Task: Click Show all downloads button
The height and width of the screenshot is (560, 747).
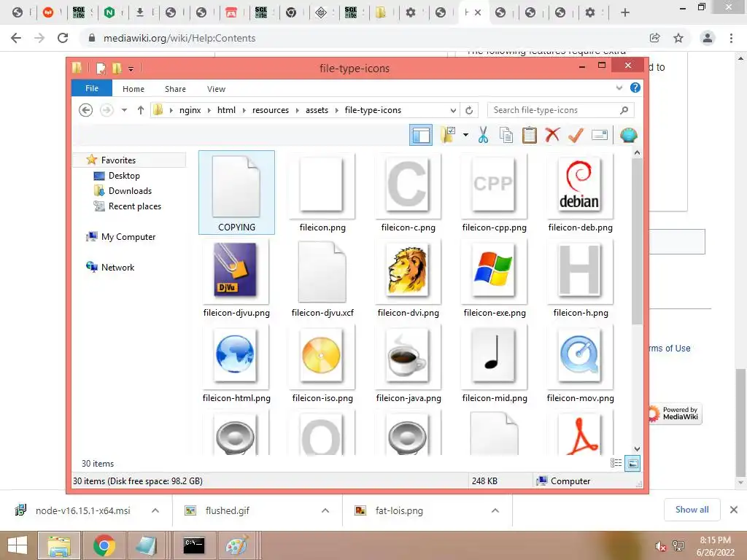Action: pyautogui.click(x=692, y=510)
